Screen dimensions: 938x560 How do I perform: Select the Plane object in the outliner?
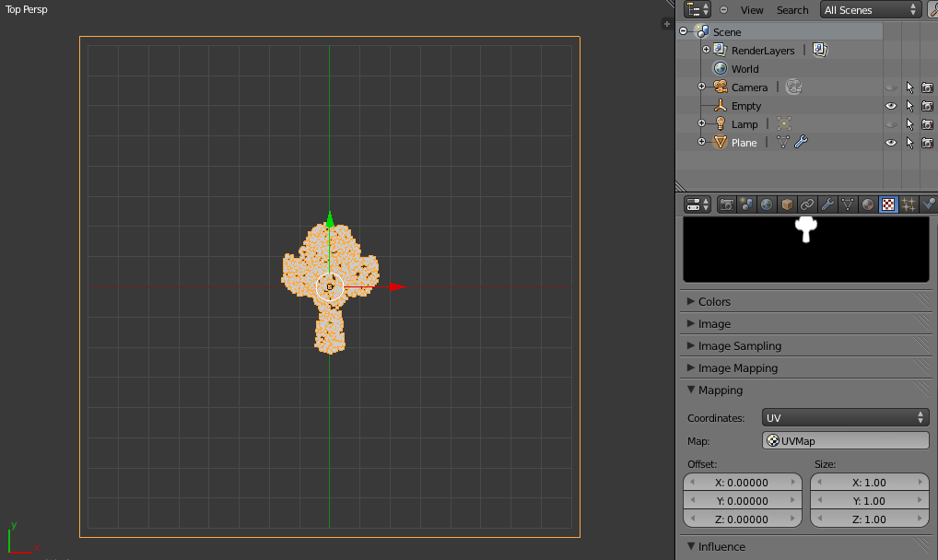pos(744,144)
